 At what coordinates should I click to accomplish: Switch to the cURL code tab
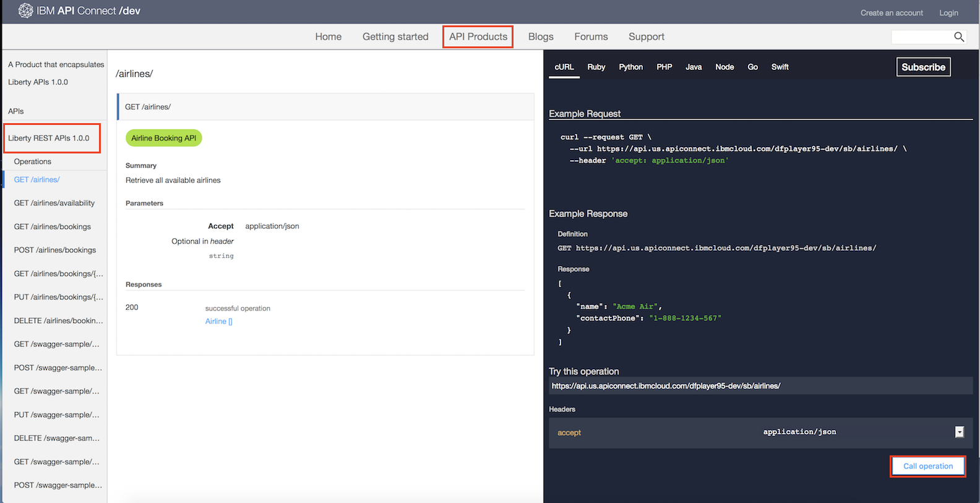(x=564, y=67)
